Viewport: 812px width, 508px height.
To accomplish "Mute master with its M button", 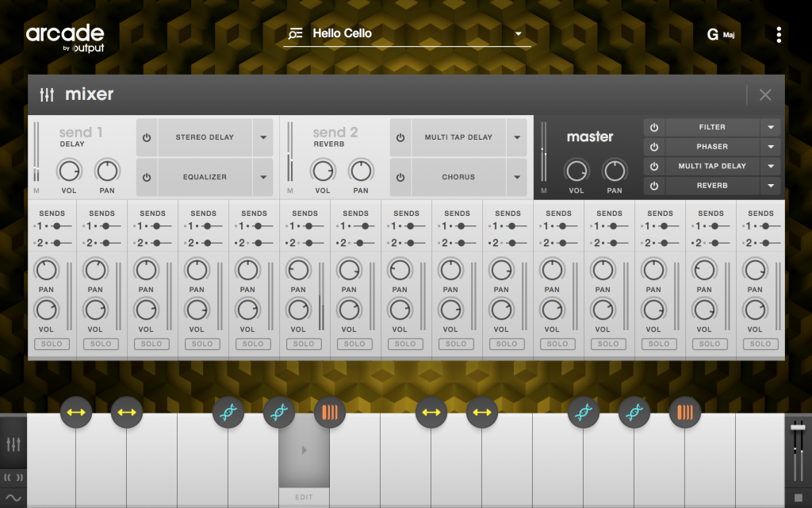I will coord(544,190).
